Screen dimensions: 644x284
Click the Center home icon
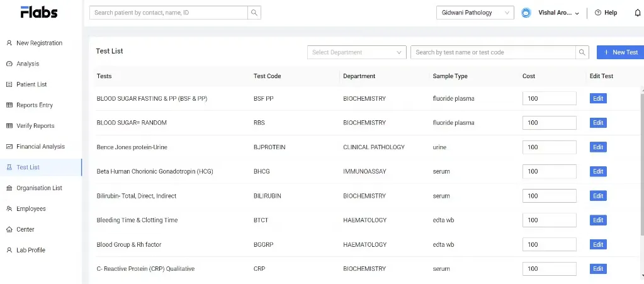tap(9, 229)
